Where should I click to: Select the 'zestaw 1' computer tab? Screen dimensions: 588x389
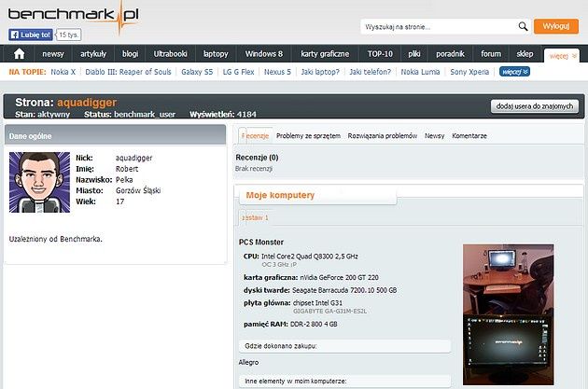[x=255, y=217]
